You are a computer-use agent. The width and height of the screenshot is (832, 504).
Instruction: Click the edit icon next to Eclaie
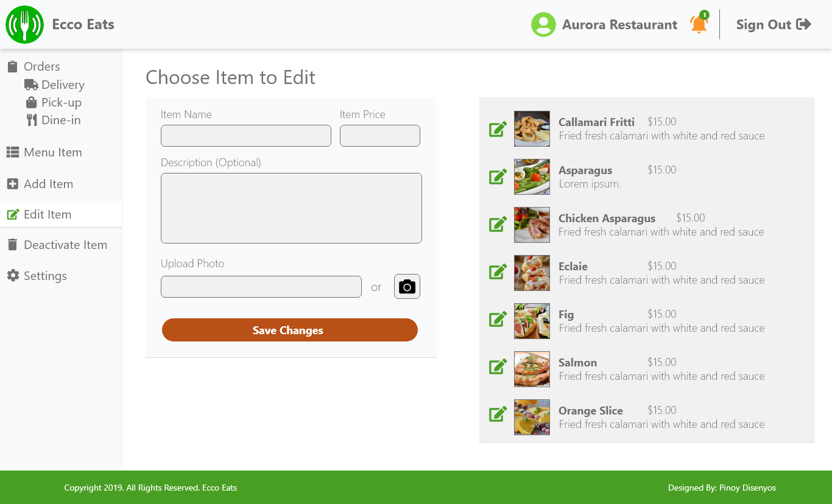tap(498, 273)
